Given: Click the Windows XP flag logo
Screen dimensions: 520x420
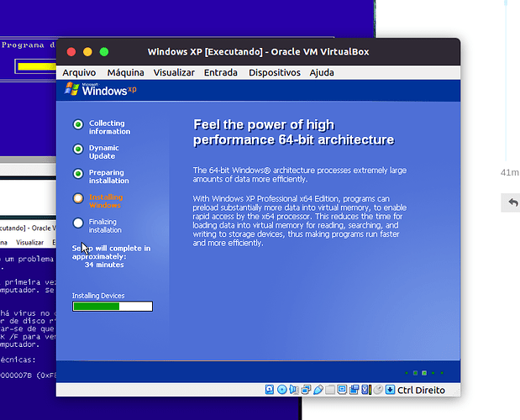Looking at the screenshot, I should point(71,89).
